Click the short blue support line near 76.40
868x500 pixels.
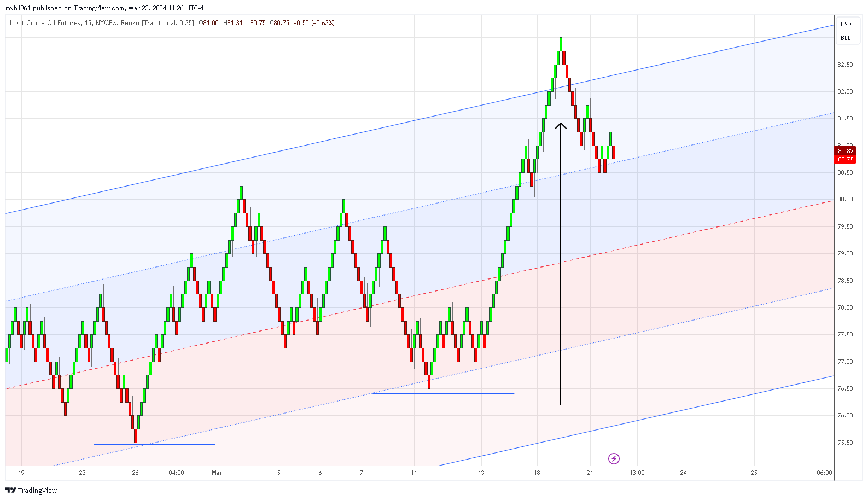pyautogui.click(x=443, y=394)
